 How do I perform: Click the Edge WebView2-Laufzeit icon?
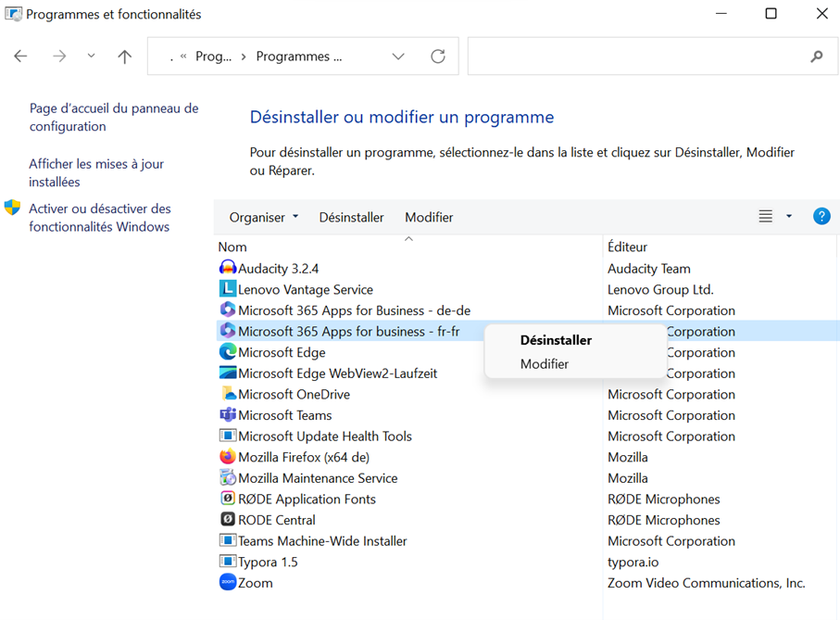(228, 373)
